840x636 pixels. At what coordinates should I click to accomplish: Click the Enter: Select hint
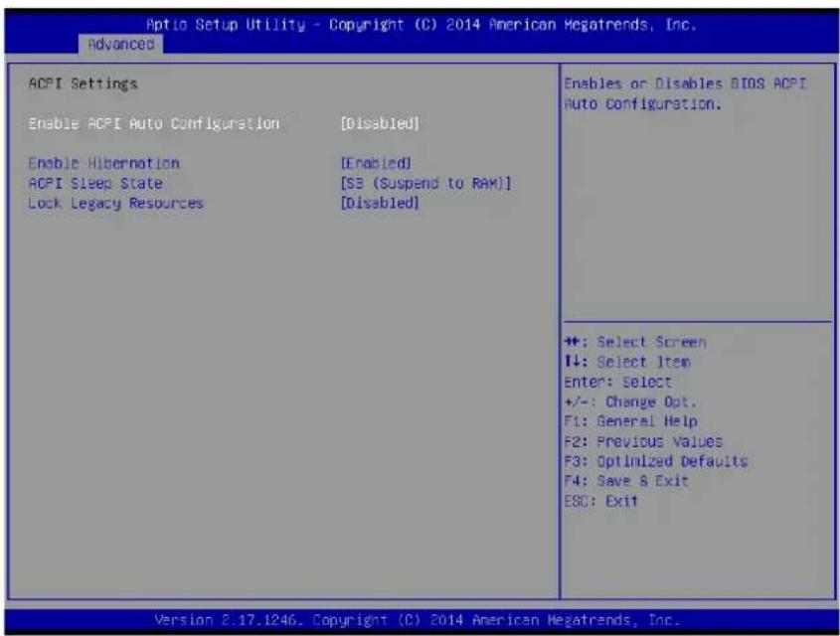click(617, 382)
